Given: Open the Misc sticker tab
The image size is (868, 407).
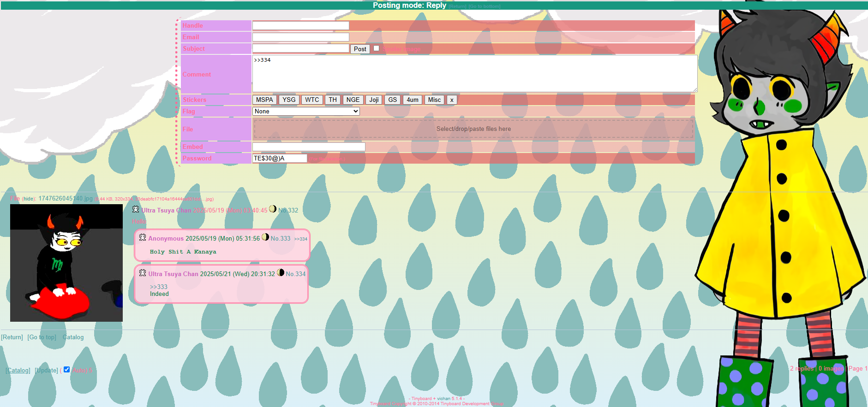Looking at the screenshot, I should click(x=434, y=100).
